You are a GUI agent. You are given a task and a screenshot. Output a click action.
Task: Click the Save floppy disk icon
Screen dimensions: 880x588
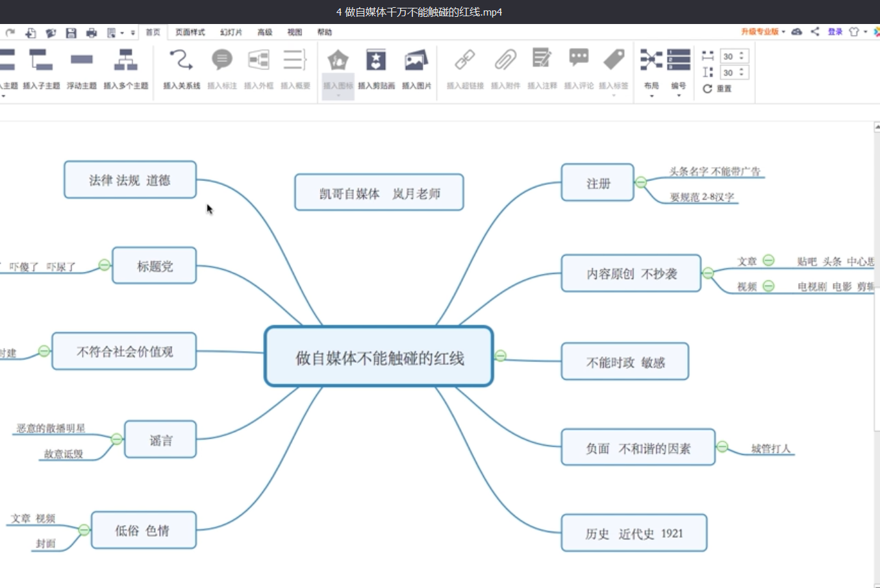(71, 32)
